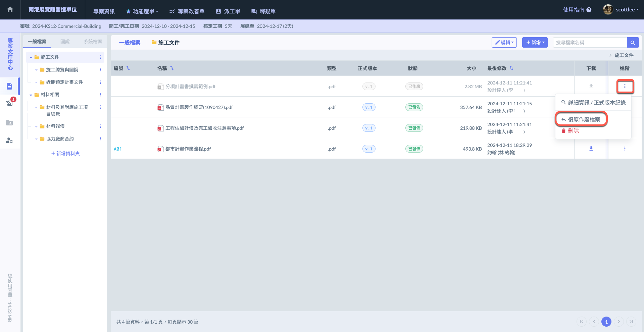The width and height of the screenshot is (644, 332).
Task: Click the home icon in top bar
Action: click(x=10, y=10)
